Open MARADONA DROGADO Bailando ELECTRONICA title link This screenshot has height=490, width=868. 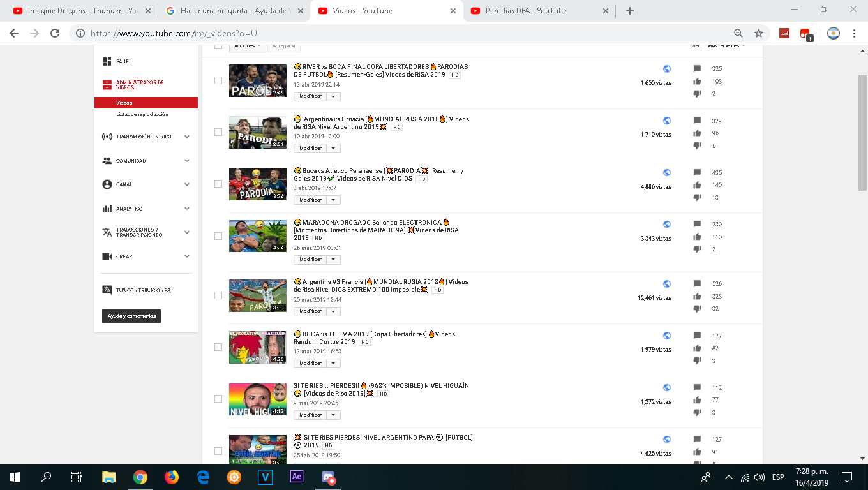tap(376, 230)
